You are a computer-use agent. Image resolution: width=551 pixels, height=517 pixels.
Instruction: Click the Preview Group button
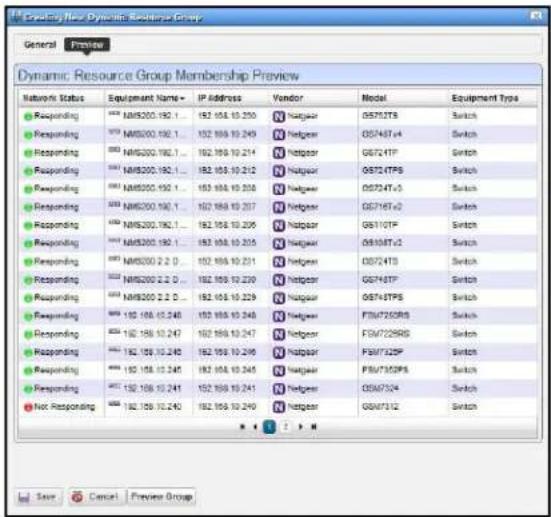162,497
